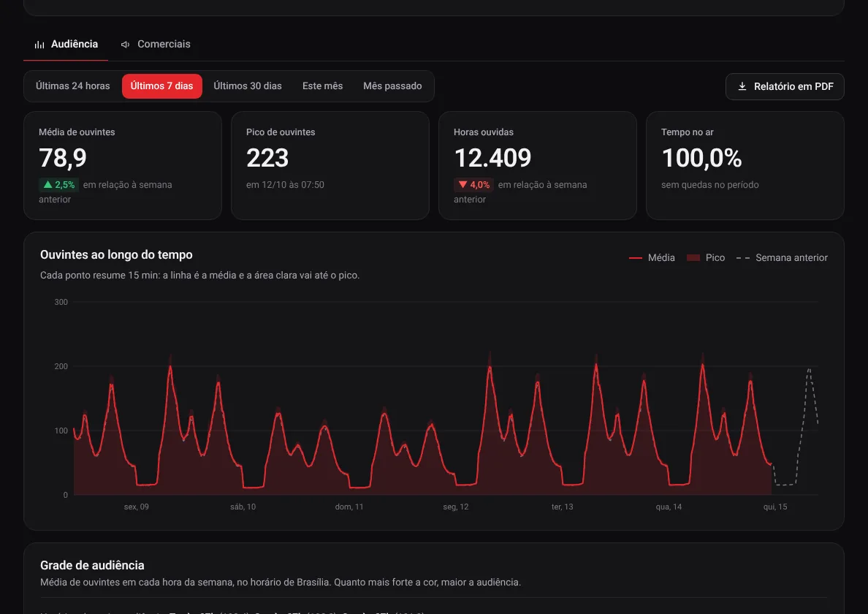Click the red down-arrow 4,0% badge

pyautogui.click(x=474, y=184)
